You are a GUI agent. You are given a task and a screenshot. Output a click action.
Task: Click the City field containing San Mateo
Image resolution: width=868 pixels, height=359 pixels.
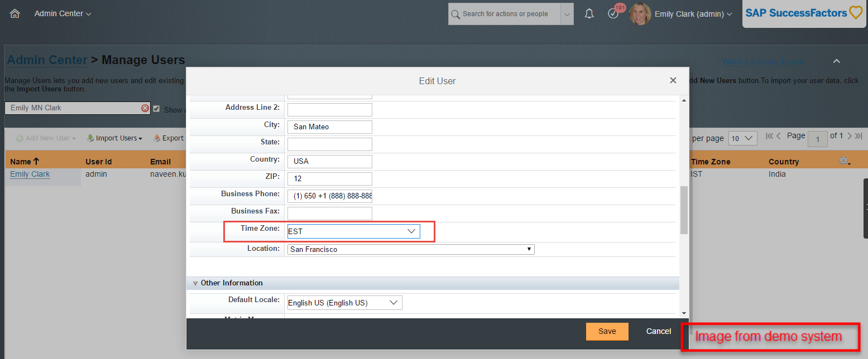[x=329, y=127]
